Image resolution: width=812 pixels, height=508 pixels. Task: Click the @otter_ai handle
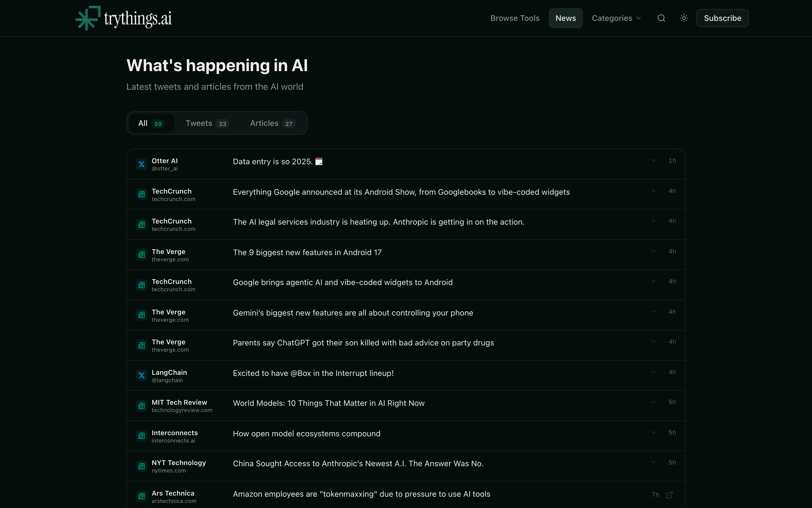(164, 169)
